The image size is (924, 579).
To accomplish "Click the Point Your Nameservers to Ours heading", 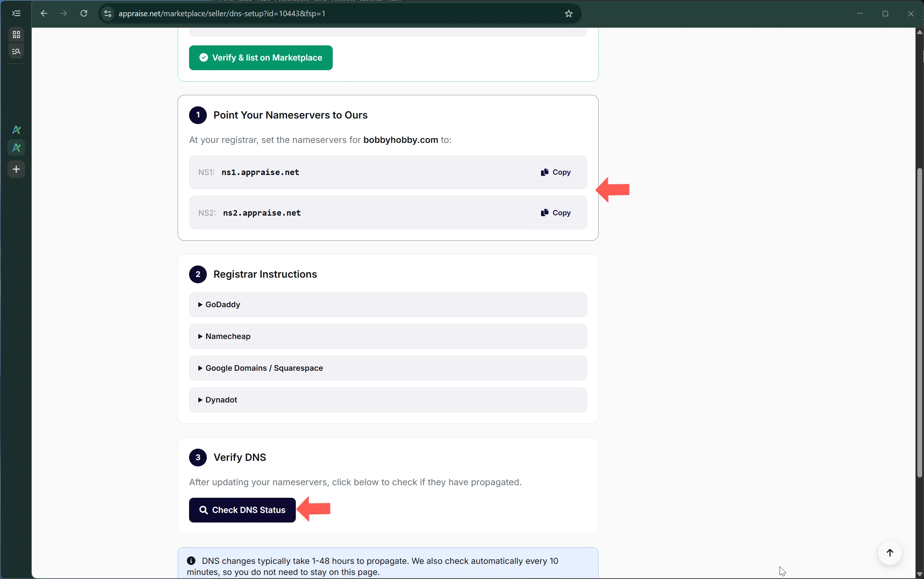I will tap(290, 115).
